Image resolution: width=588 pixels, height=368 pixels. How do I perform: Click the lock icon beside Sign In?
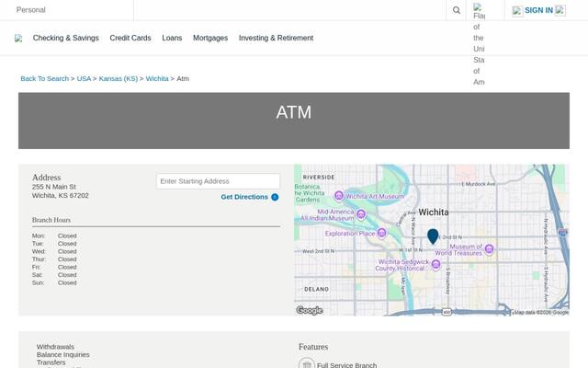(x=517, y=11)
